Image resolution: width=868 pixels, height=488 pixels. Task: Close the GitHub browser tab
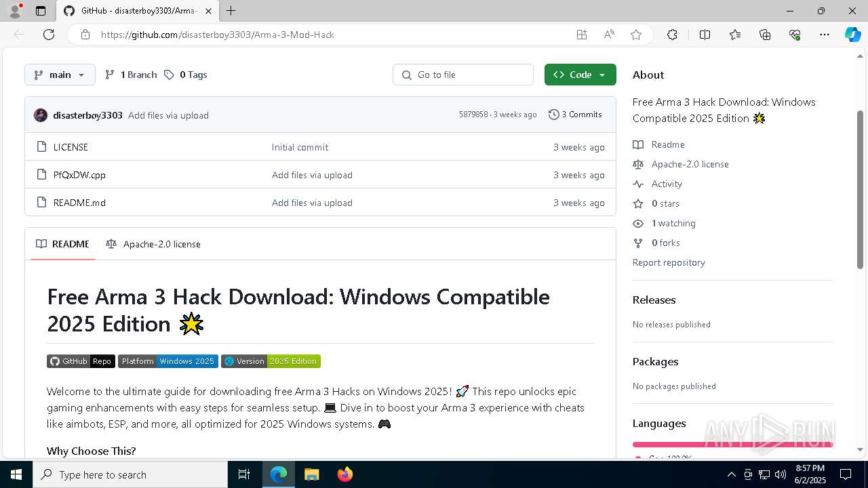(x=208, y=11)
